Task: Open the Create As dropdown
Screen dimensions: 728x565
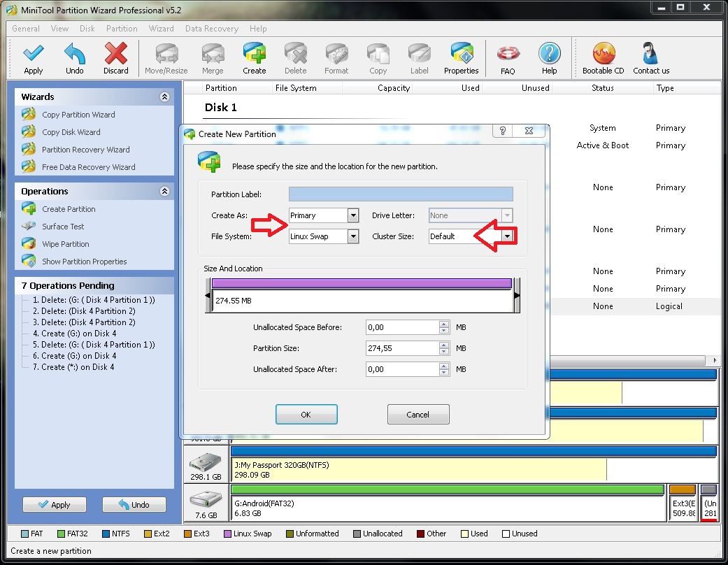Action: pyautogui.click(x=353, y=215)
